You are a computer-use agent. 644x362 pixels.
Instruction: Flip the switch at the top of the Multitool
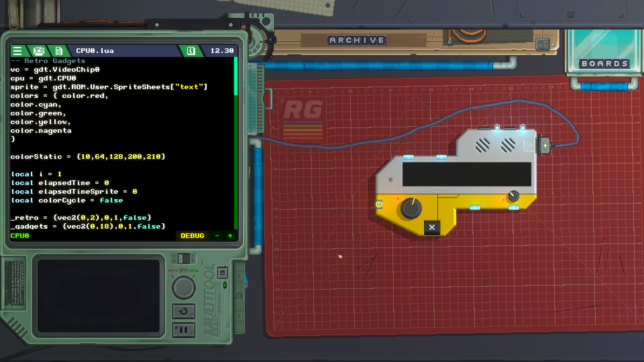(184, 259)
